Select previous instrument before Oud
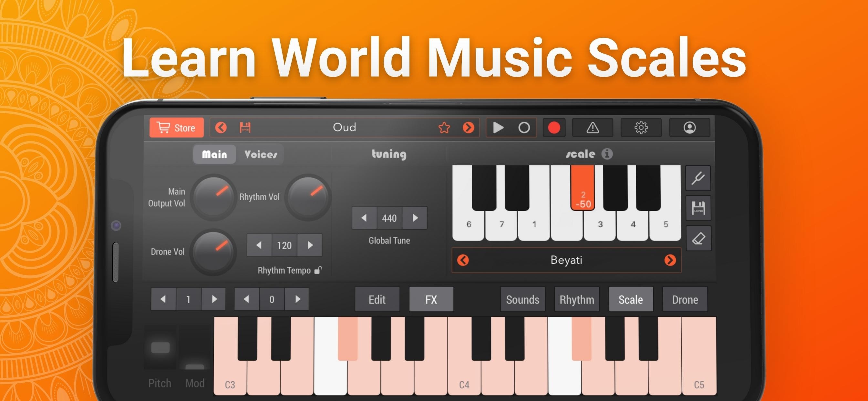Viewport: 868px width, 401px height. click(x=221, y=128)
